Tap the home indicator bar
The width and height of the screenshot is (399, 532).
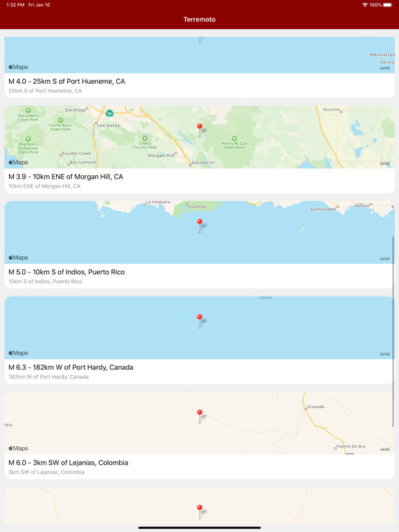(x=199, y=528)
